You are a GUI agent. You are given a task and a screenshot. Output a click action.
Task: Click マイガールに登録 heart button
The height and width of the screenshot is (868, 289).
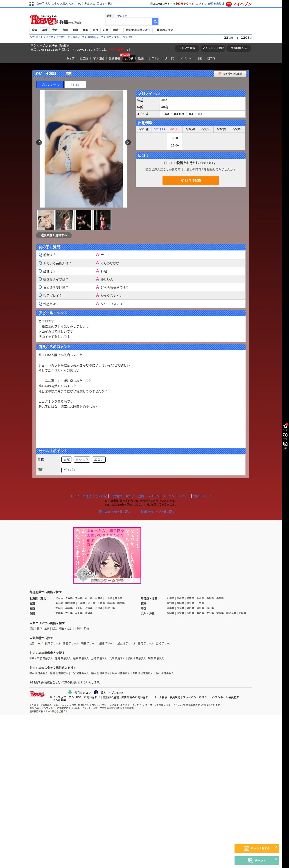coord(230,73)
